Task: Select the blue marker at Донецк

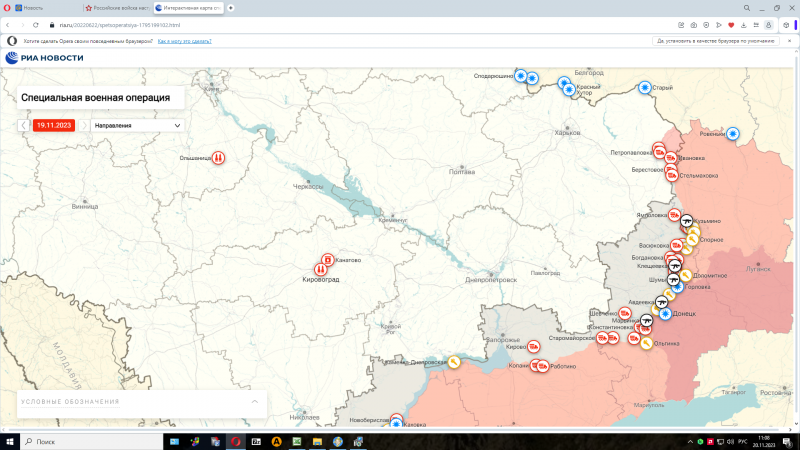Action: coord(665,314)
